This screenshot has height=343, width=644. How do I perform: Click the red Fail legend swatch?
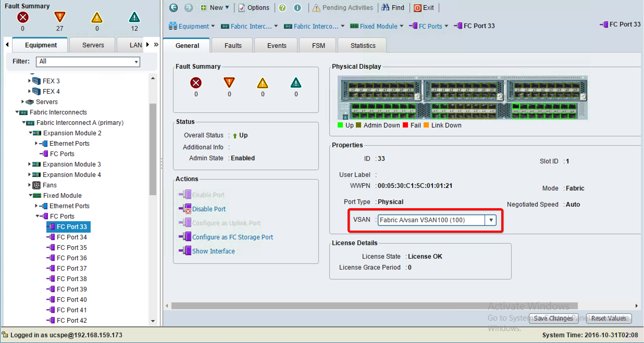405,125
